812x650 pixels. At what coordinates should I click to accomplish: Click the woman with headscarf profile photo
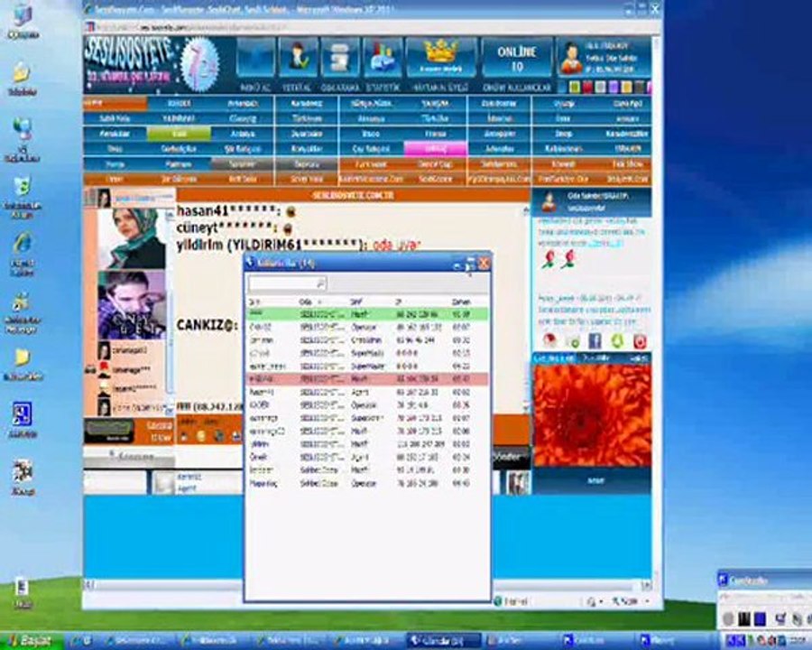(x=132, y=238)
